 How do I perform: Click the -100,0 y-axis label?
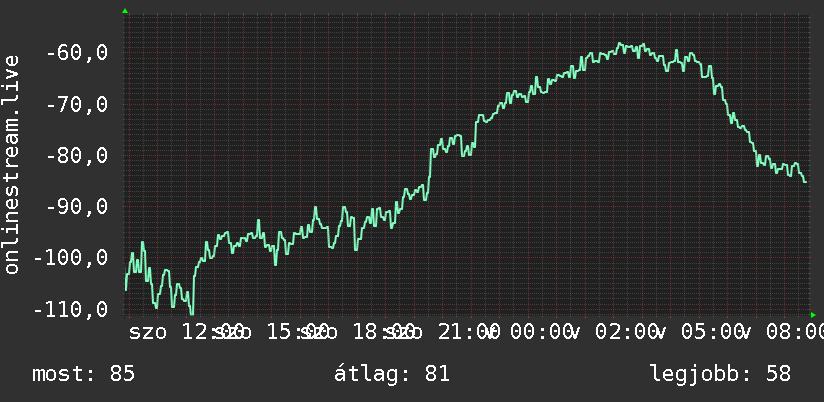click(71, 259)
